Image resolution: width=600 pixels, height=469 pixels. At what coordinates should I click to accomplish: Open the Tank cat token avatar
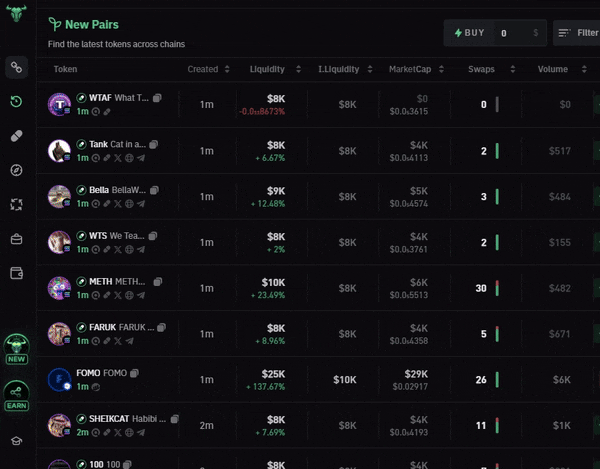tap(59, 150)
